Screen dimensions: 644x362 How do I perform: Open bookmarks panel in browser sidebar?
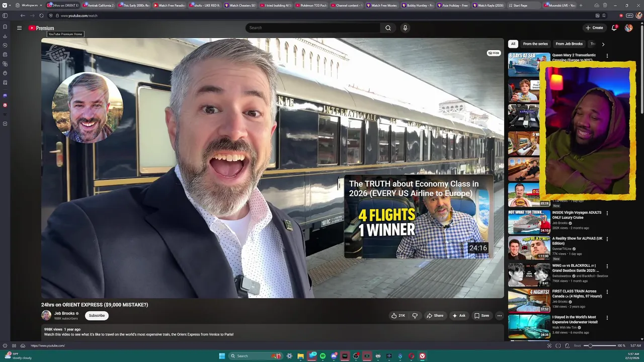pos(5,27)
